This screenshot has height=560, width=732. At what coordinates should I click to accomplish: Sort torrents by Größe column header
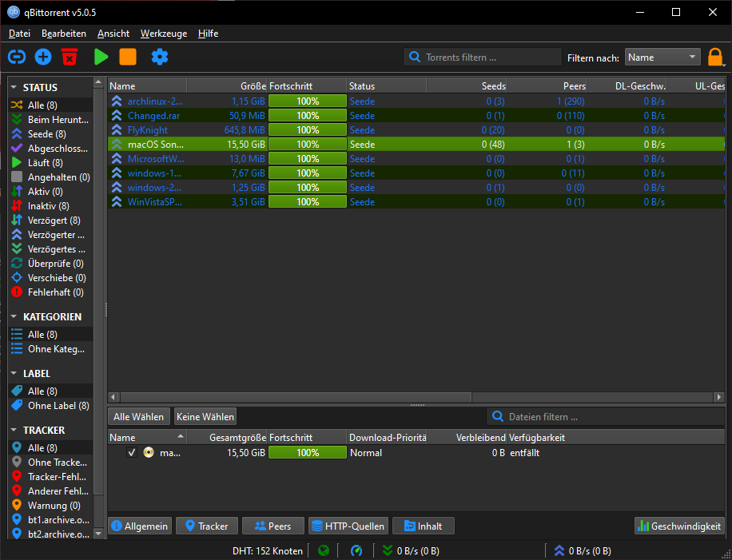click(x=227, y=85)
